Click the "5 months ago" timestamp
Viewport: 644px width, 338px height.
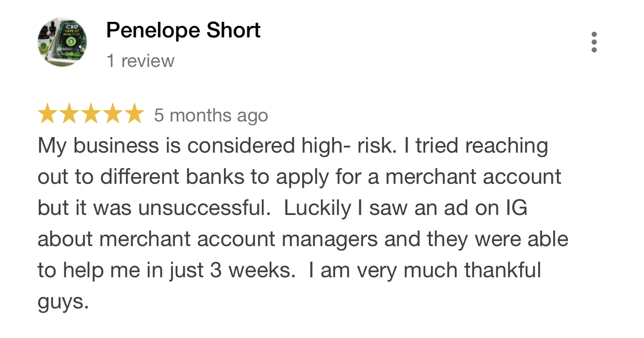point(211,115)
